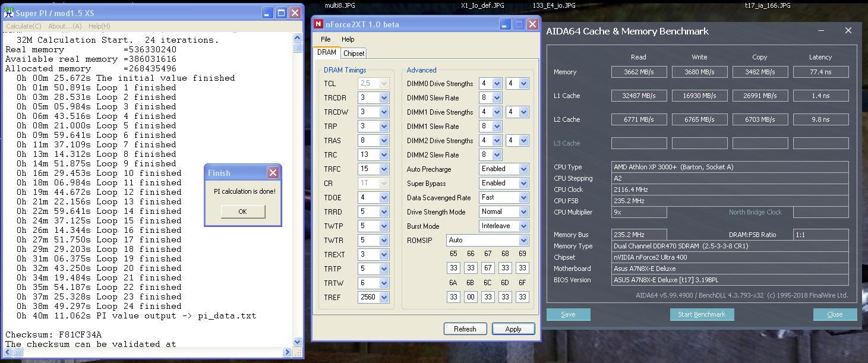Maximize the Super PI window
Screen dimensions: 868x363
(281, 12)
